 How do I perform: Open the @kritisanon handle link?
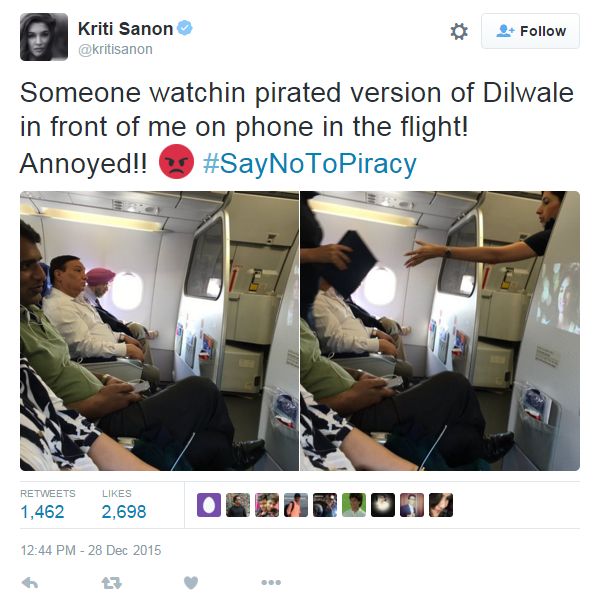115,50
